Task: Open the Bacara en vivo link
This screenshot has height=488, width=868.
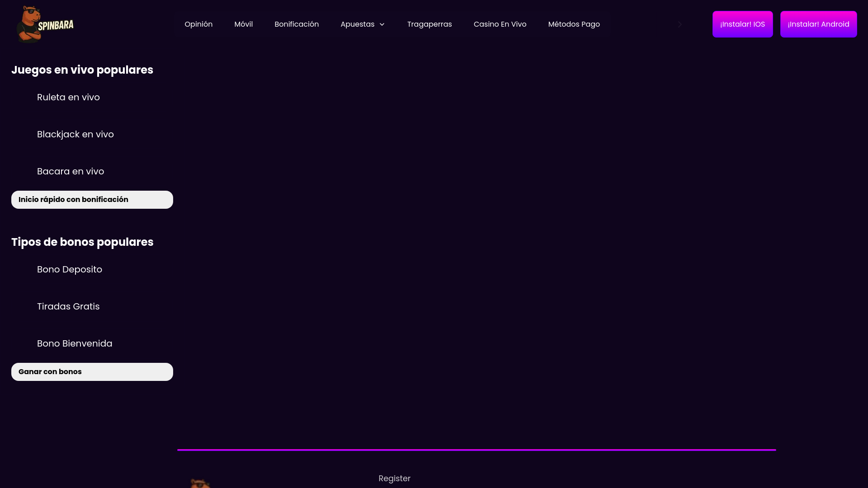Action: click(71, 171)
